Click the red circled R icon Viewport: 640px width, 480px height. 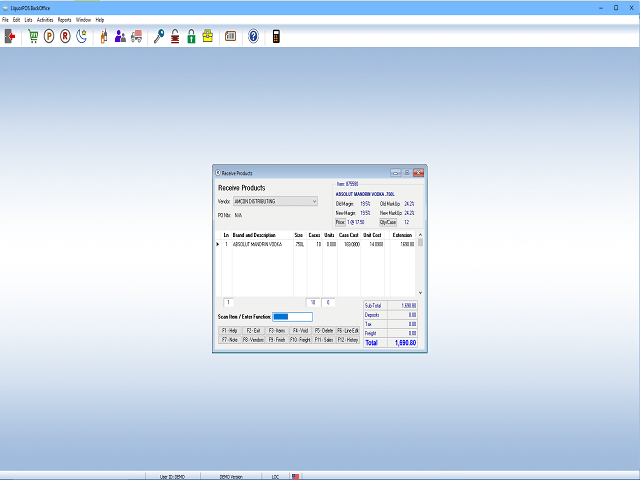click(x=65, y=37)
